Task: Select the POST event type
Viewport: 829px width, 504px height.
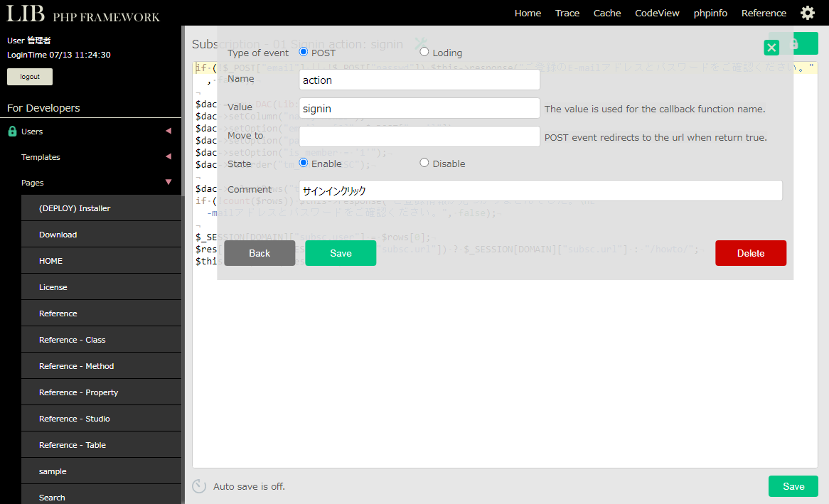Action: pos(304,52)
